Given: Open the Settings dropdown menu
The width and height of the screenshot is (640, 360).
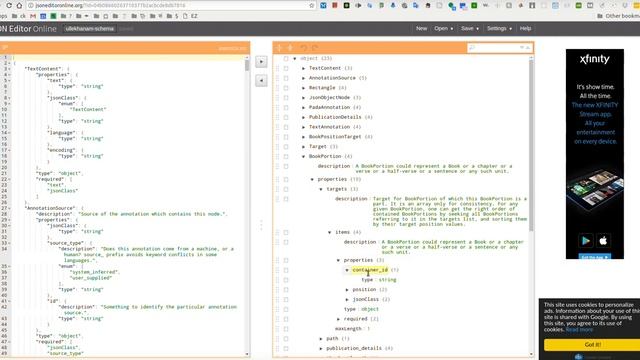Looking at the screenshot, I should pos(499,29).
